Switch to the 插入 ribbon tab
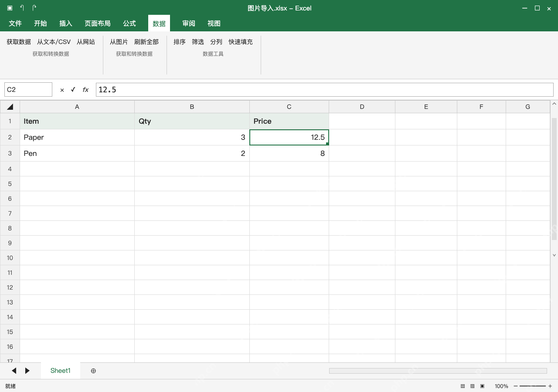The height and width of the screenshot is (392, 558). pos(66,24)
